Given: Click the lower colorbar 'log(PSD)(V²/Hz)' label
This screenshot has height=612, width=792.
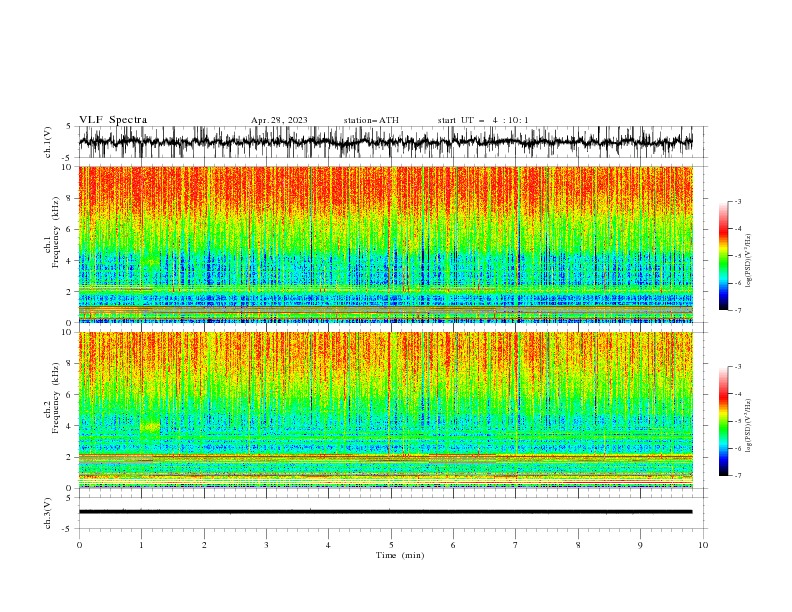Looking at the screenshot, I should coord(748,425).
